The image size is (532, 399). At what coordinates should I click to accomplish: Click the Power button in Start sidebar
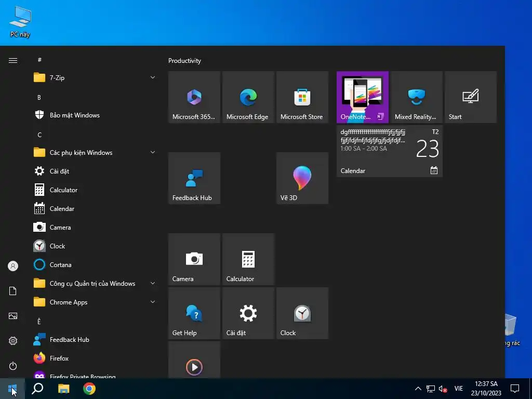(x=13, y=366)
